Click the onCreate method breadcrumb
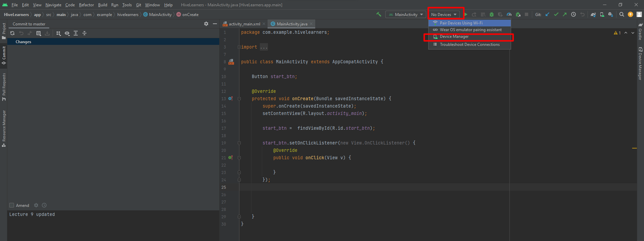 (187, 15)
